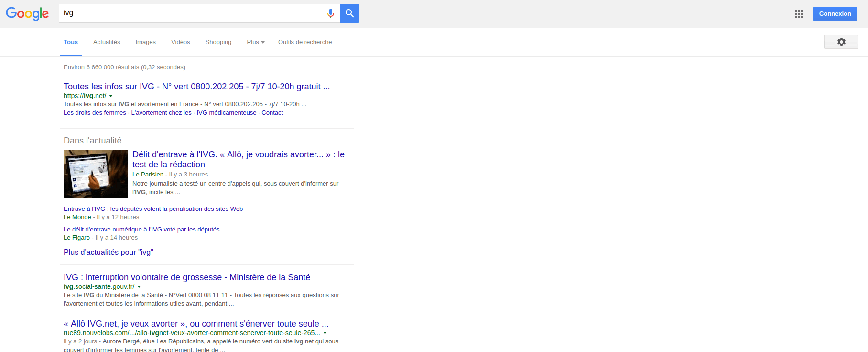
Task: Open sitelink L'avortement chez les
Action: point(161,113)
